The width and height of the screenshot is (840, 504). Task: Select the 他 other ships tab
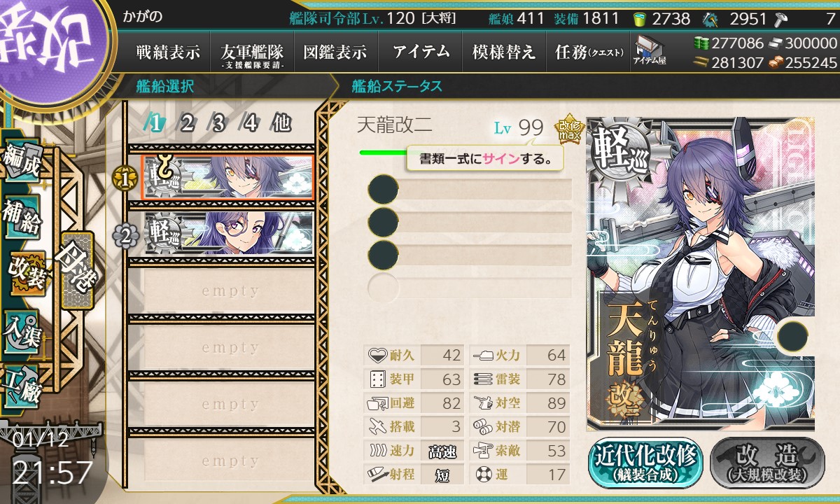point(281,123)
